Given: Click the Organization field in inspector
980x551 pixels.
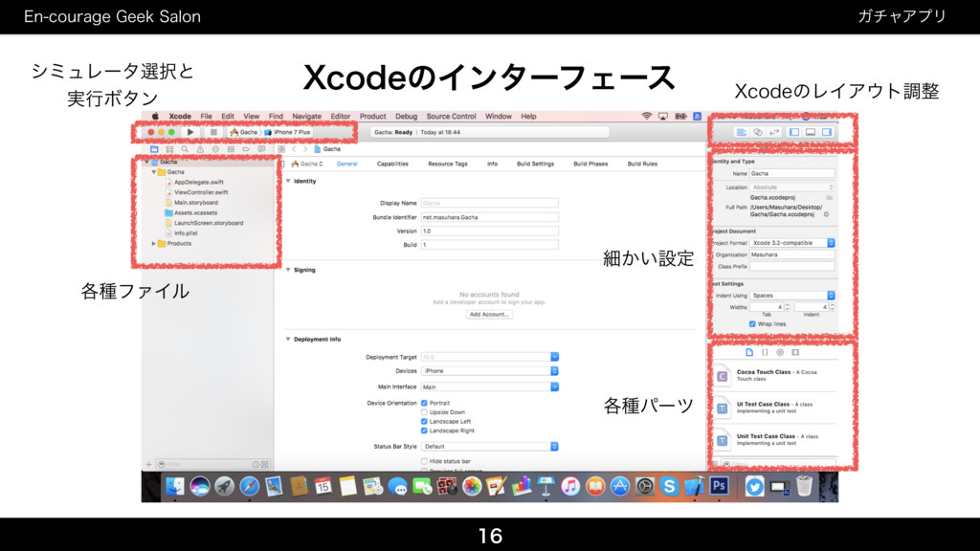Looking at the screenshot, I should pos(792,254).
